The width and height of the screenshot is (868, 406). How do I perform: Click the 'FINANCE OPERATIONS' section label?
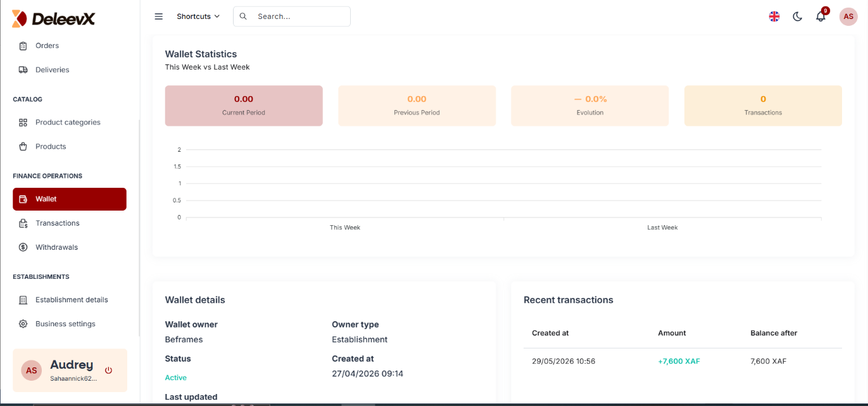tap(47, 176)
